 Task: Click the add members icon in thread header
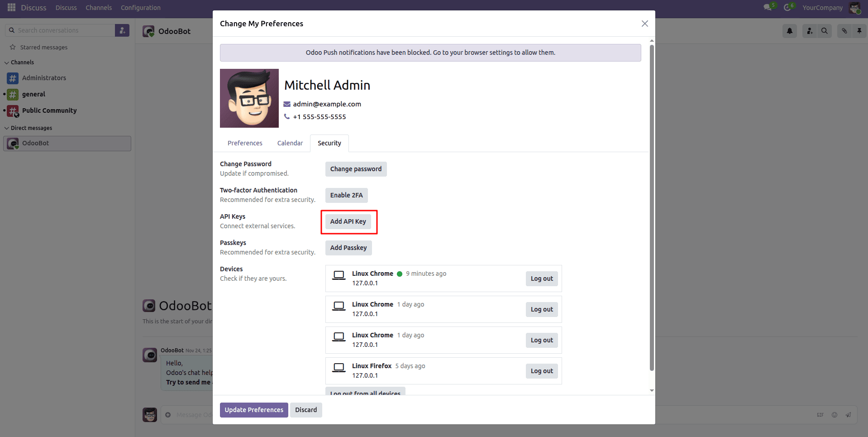[x=809, y=31]
